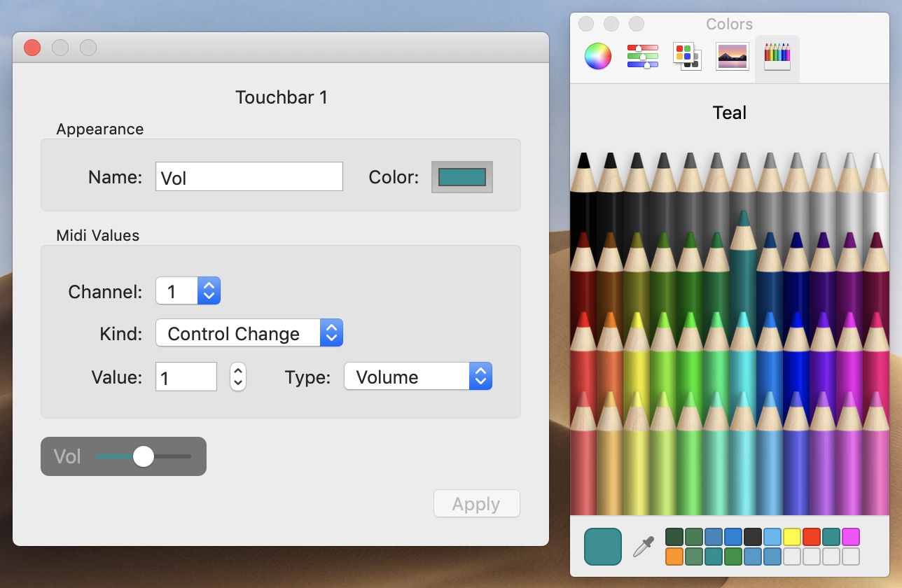Open the color wheel picker tab
Viewport: 902px width, 588px height.
[x=598, y=56]
